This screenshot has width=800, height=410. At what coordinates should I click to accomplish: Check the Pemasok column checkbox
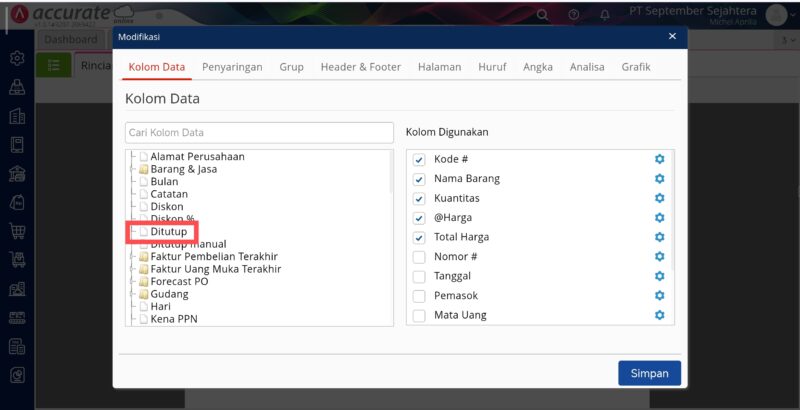pos(419,296)
